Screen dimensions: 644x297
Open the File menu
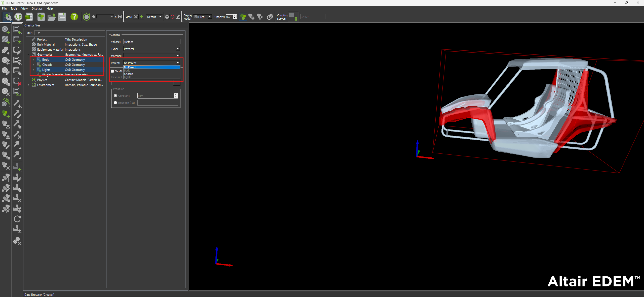point(4,9)
